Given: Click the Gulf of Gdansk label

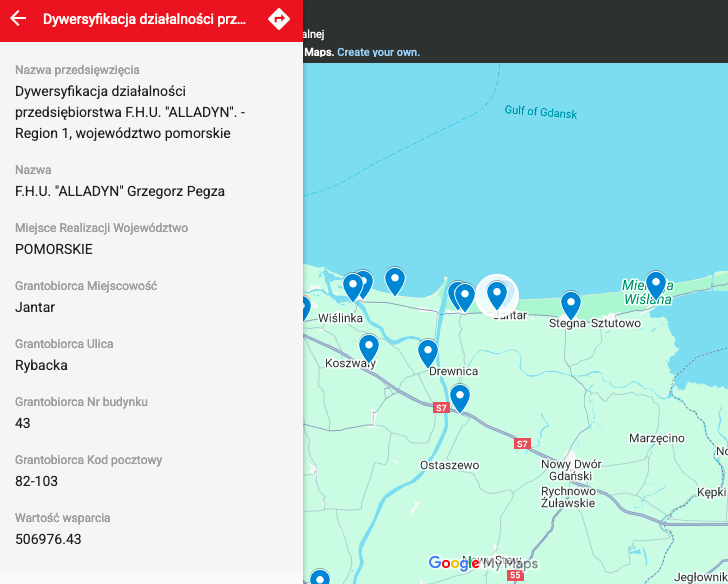Looking at the screenshot, I should click(x=540, y=113).
